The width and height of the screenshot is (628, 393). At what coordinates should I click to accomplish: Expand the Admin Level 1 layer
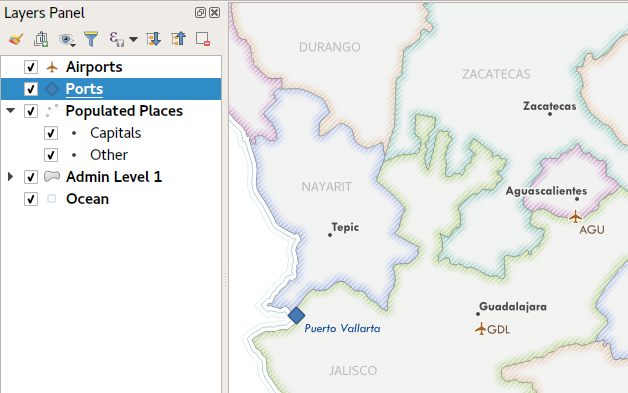point(10,177)
